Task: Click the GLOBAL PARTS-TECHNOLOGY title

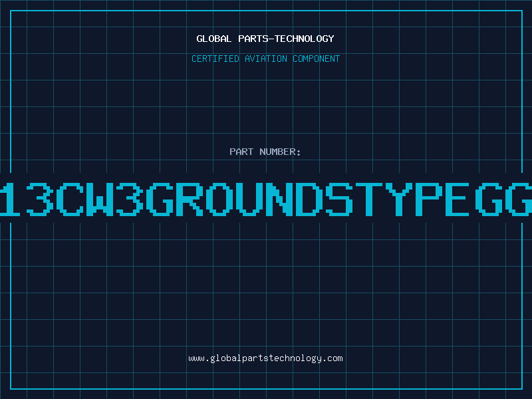Action: (x=265, y=39)
